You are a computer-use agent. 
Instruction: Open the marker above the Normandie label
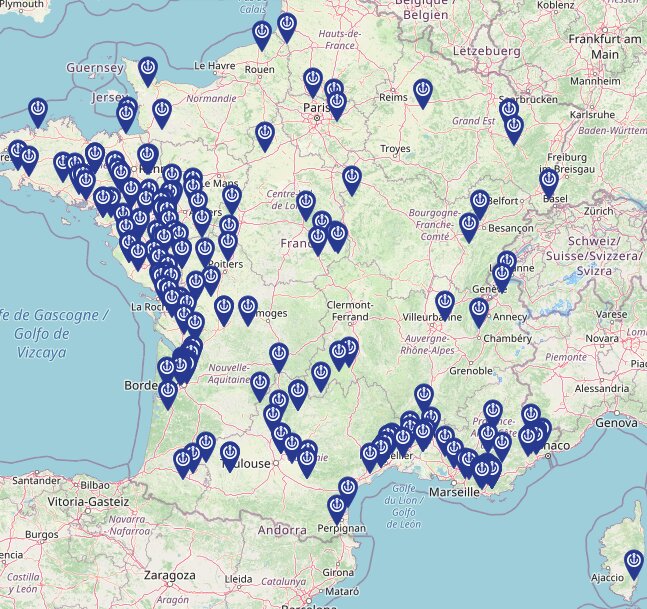click(161, 112)
